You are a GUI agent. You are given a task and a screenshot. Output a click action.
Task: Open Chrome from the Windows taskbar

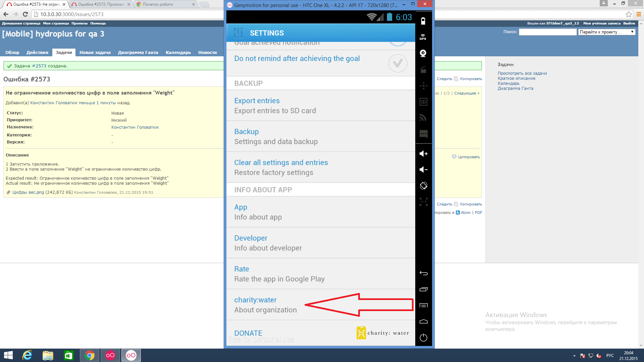point(90,355)
